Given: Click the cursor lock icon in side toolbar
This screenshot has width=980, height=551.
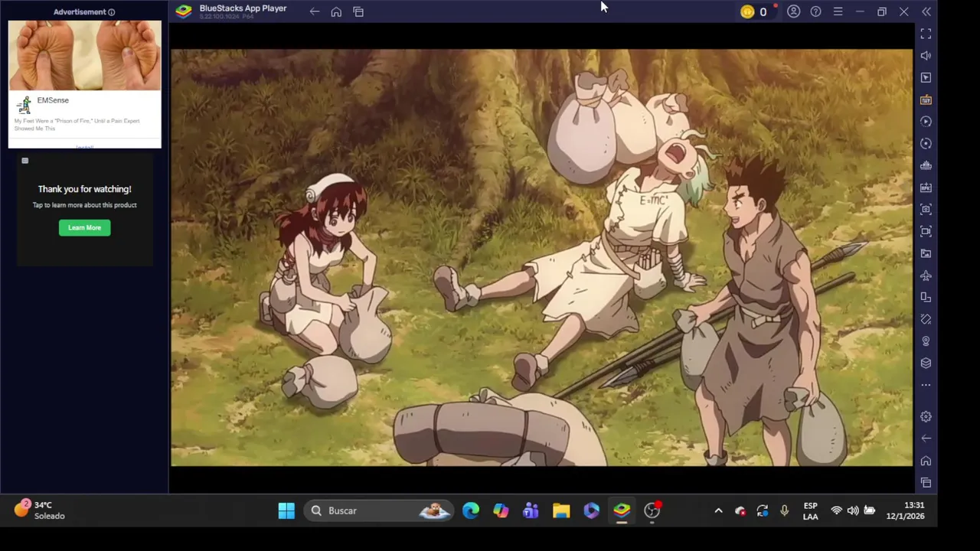Looking at the screenshot, I should pyautogui.click(x=926, y=78).
